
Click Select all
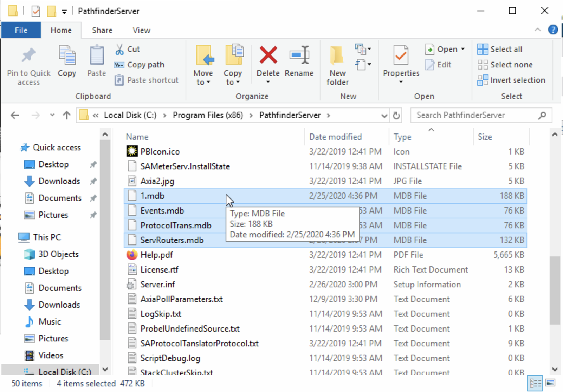pos(500,49)
